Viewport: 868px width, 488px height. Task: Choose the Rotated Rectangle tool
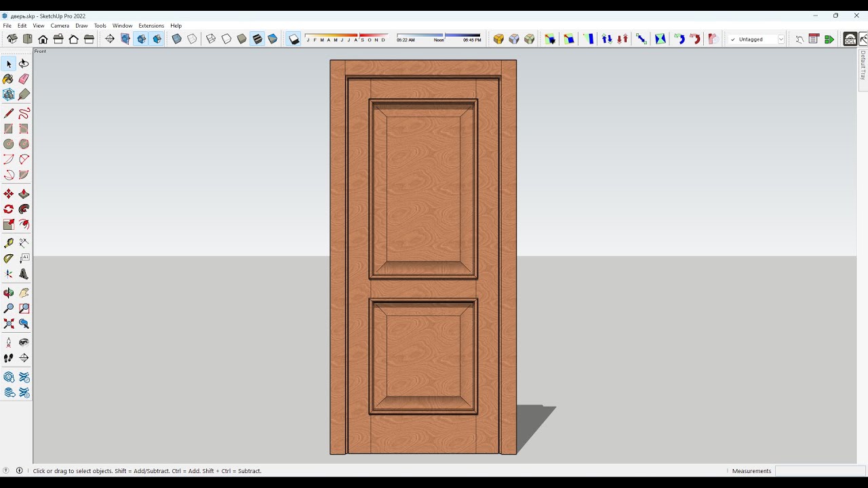point(24,129)
